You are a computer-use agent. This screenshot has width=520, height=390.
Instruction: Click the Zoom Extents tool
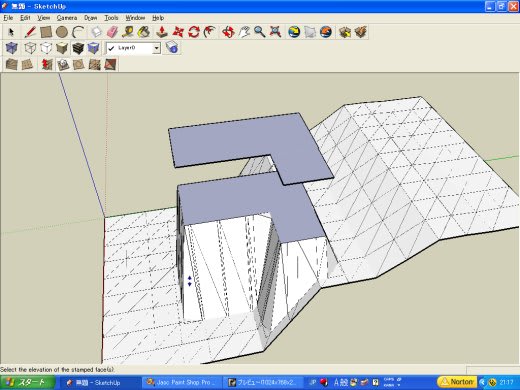tap(275, 32)
